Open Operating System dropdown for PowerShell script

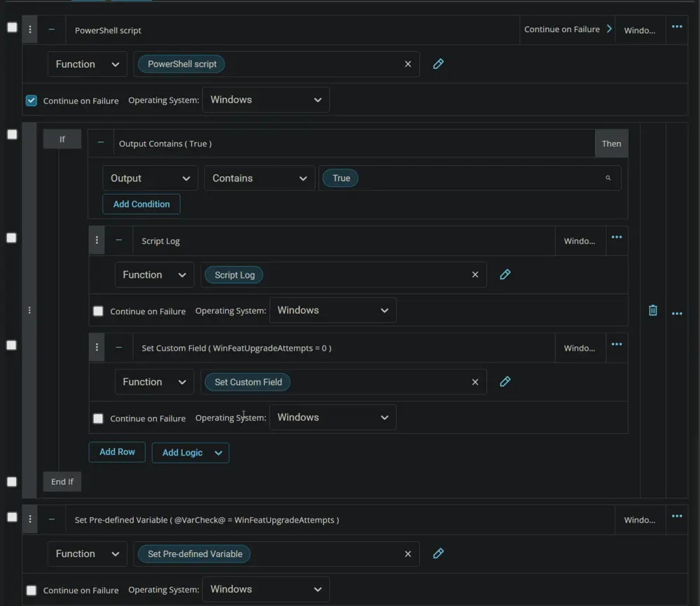click(x=266, y=100)
